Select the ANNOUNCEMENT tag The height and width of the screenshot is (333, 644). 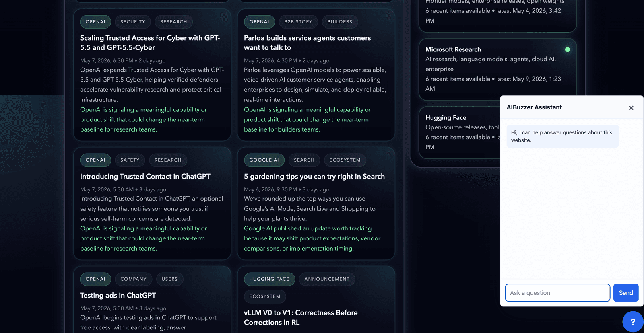point(327,279)
